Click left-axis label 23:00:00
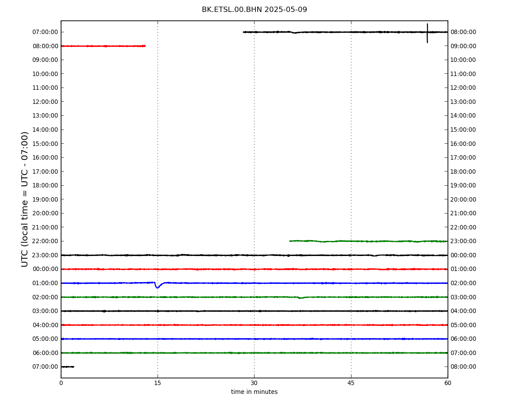 coord(45,255)
